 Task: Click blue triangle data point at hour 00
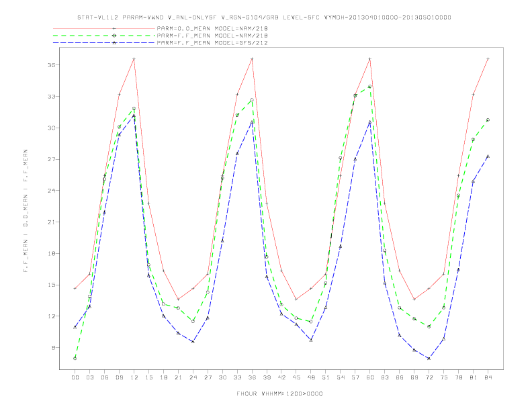point(75,327)
